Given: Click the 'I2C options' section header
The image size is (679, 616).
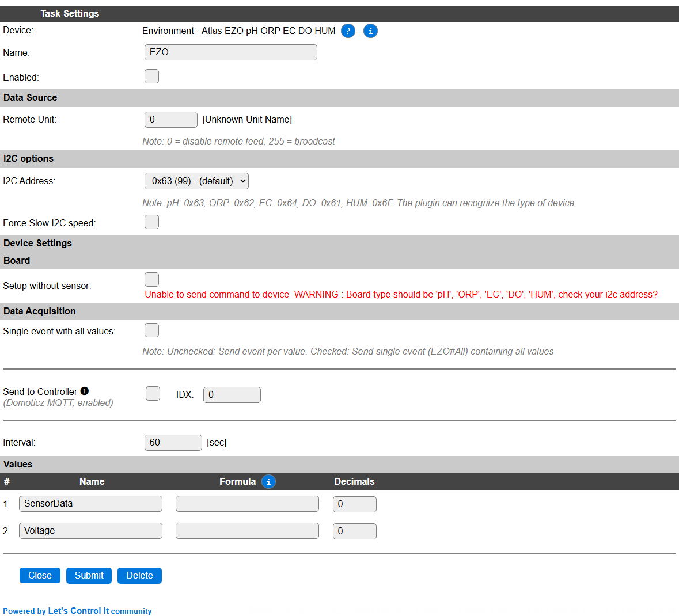Looking at the screenshot, I should (29, 158).
